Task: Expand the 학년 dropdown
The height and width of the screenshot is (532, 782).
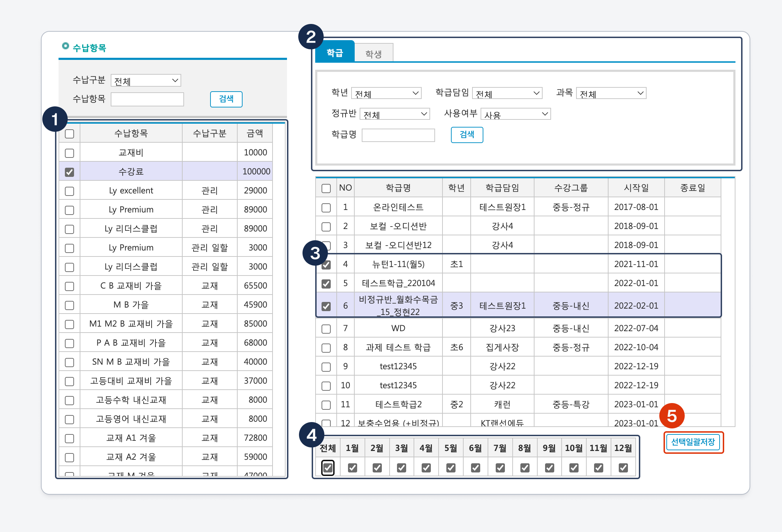Action: coord(386,93)
